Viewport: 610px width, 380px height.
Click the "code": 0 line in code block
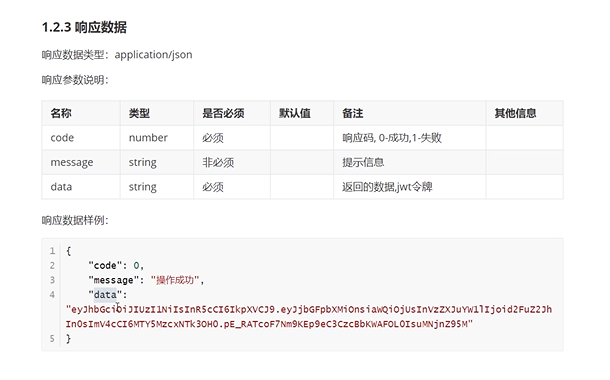pos(116,266)
